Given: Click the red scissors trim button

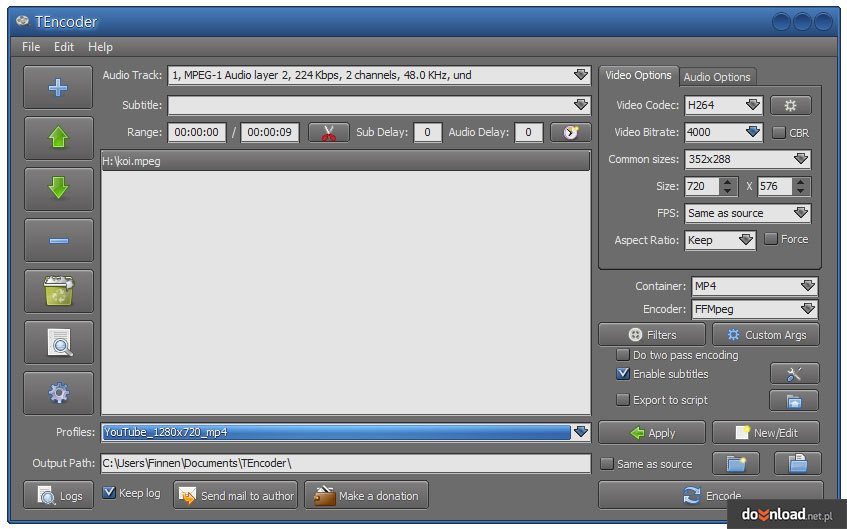Looking at the screenshot, I should [328, 132].
